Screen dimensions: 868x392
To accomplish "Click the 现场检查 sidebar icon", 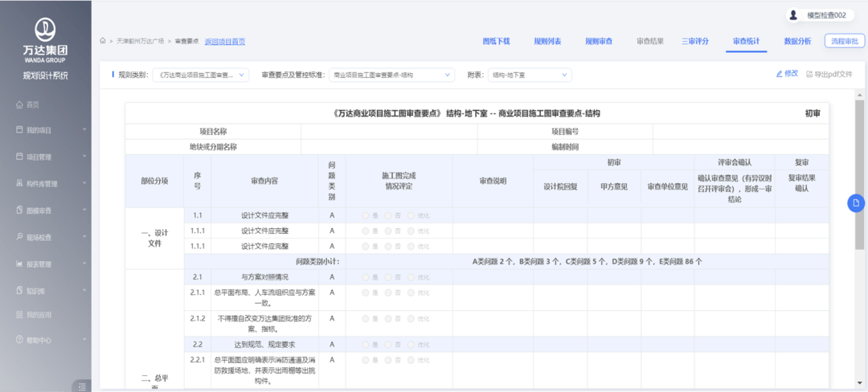I will click(x=19, y=237).
